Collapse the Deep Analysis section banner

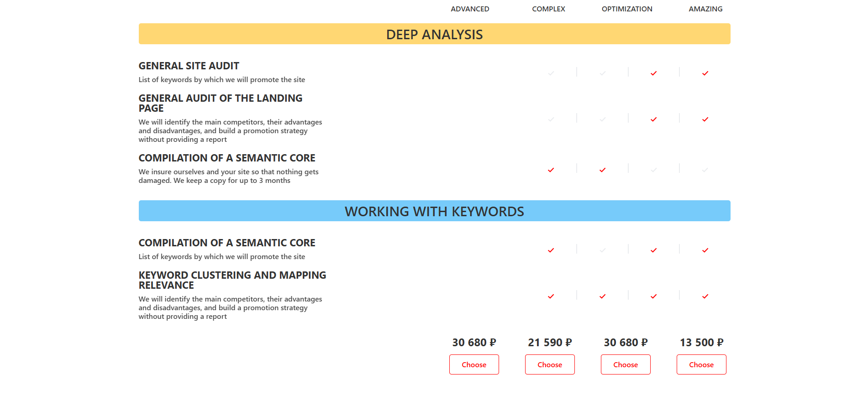434,34
